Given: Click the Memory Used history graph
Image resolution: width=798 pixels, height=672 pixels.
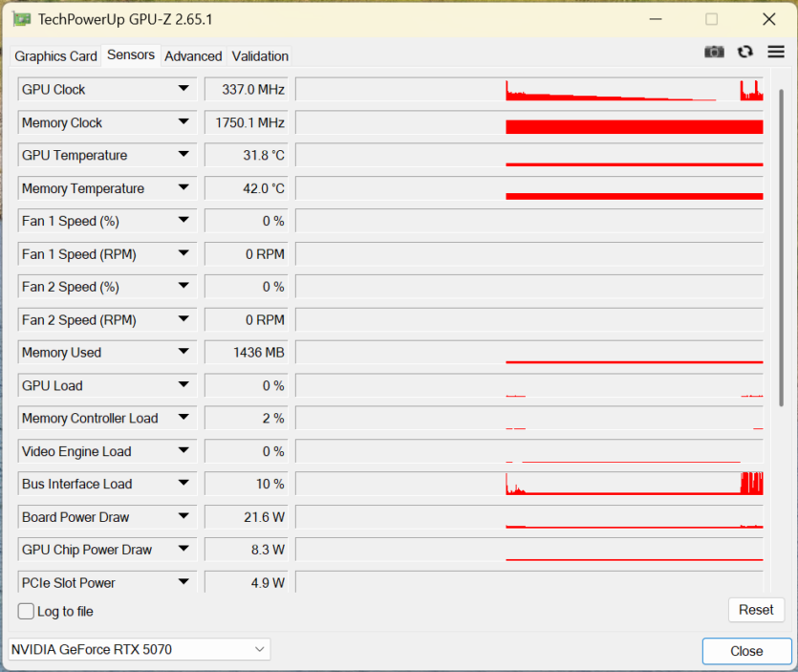Looking at the screenshot, I should [x=529, y=352].
